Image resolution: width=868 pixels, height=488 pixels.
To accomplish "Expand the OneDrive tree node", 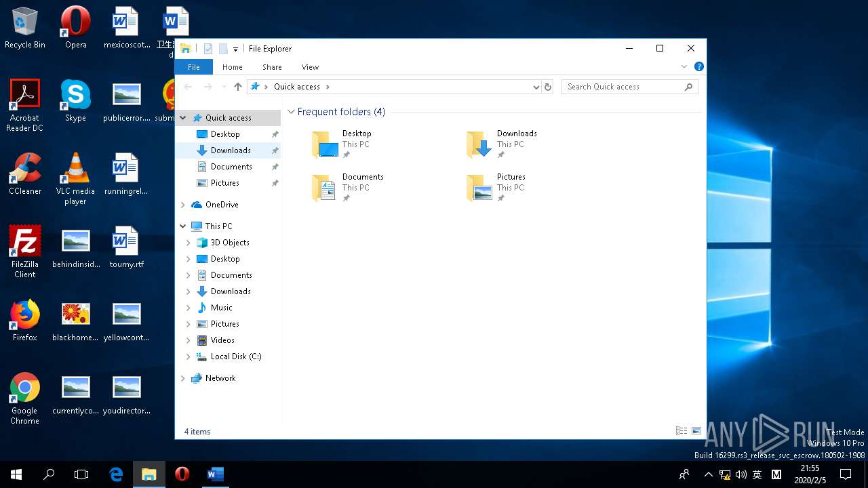I will [x=182, y=205].
